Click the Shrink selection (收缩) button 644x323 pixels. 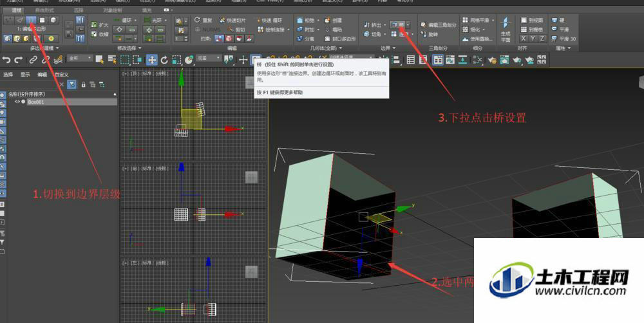(x=100, y=34)
